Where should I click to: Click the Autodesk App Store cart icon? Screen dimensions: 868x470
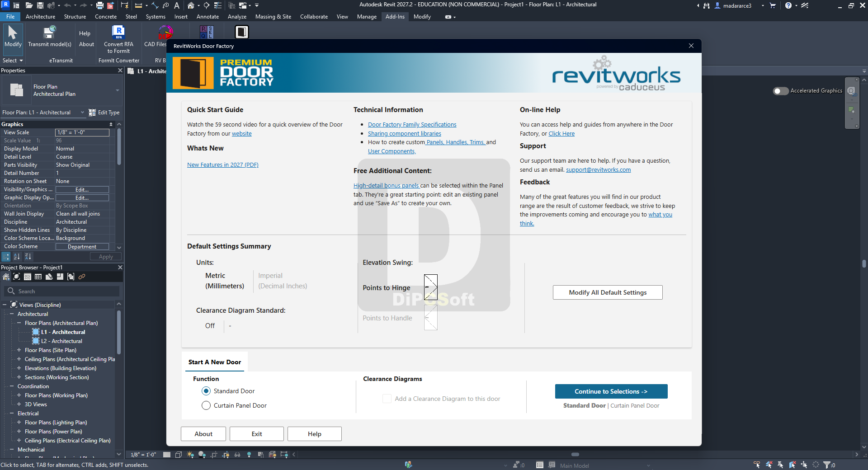click(x=773, y=5)
